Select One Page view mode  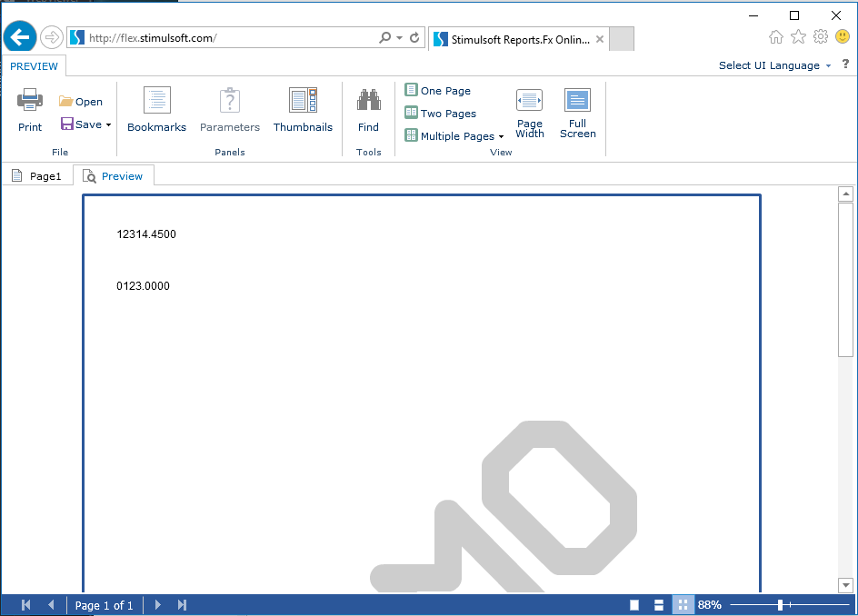pos(438,91)
